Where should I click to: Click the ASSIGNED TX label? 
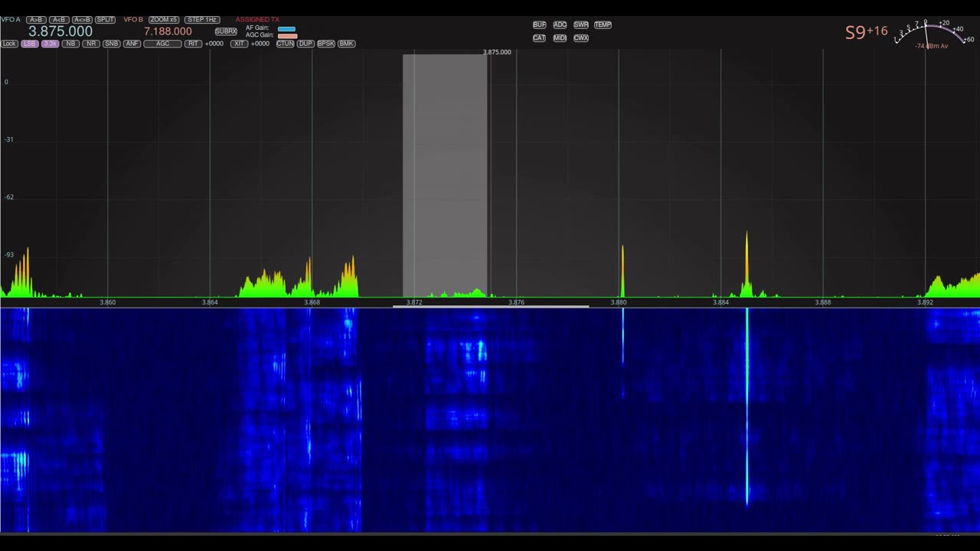pyautogui.click(x=257, y=20)
